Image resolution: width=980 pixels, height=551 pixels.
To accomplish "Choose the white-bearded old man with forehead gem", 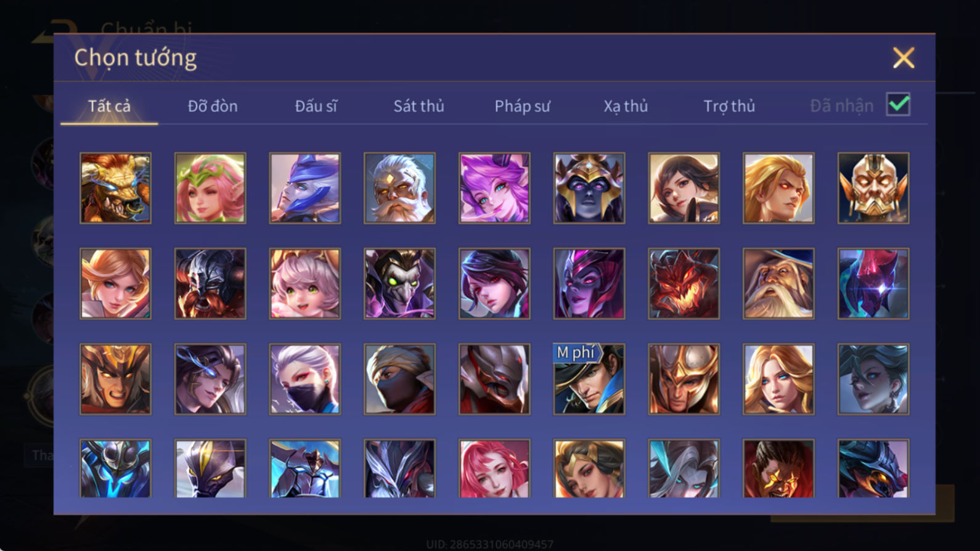I will coord(399,188).
